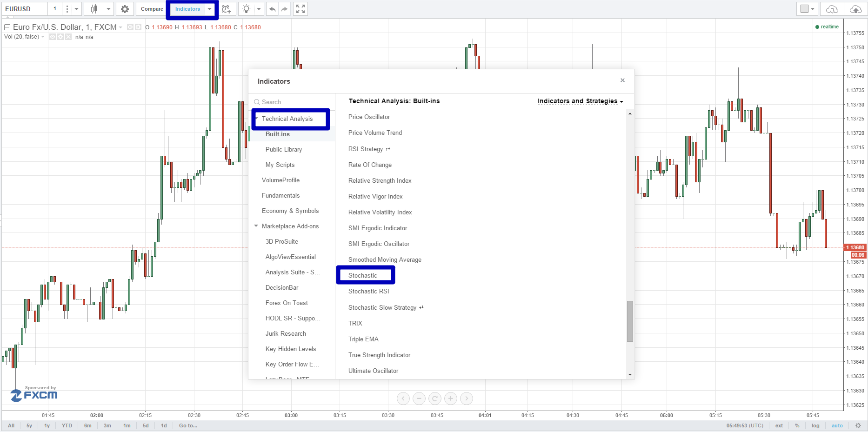The image size is (868, 432).
Task: Select candlestick bar style icon
Action: coord(94,9)
